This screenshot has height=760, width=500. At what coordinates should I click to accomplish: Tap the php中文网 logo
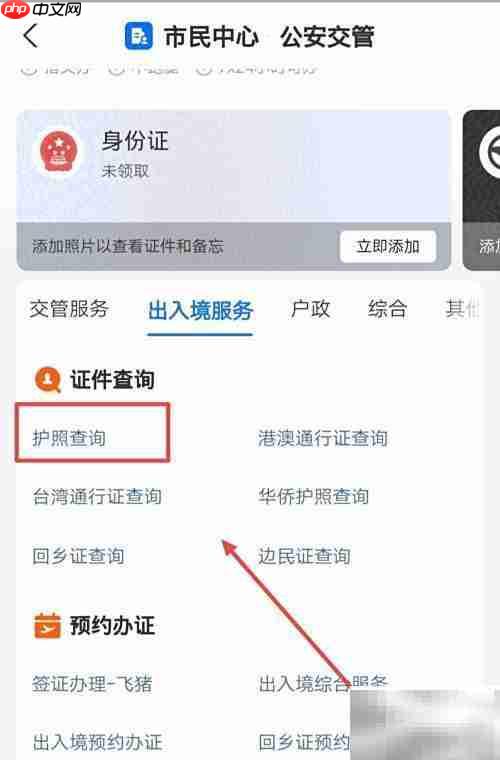point(41,9)
